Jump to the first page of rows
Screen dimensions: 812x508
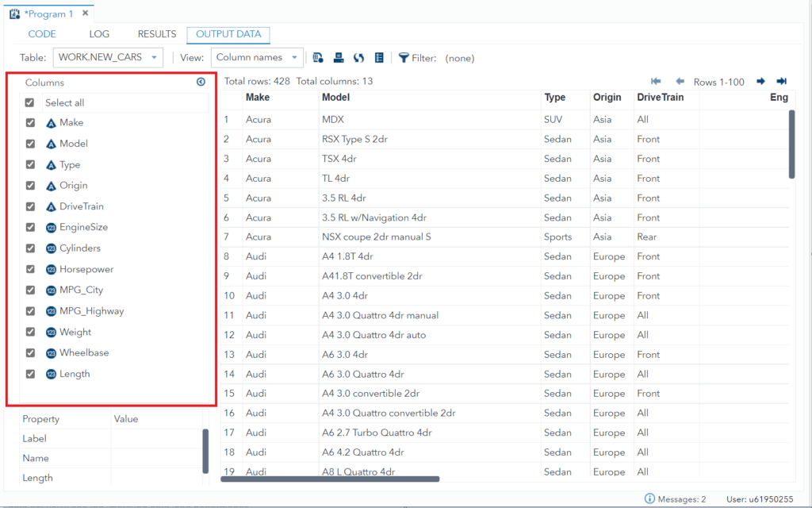pyautogui.click(x=656, y=80)
